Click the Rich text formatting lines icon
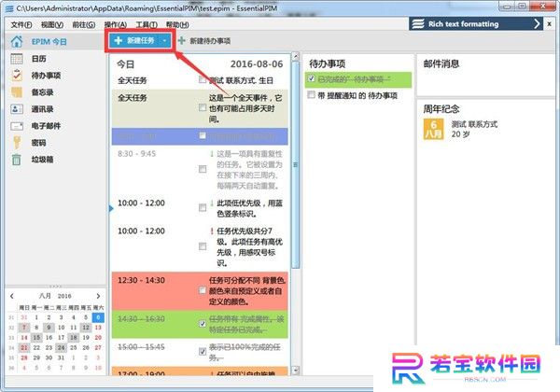The height and width of the screenshot is (392, 560). pyautogui.click(x=418, y=24)
